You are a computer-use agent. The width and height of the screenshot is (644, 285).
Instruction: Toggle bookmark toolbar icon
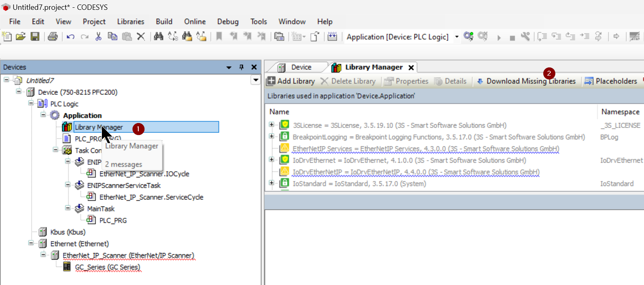(219, 36)
